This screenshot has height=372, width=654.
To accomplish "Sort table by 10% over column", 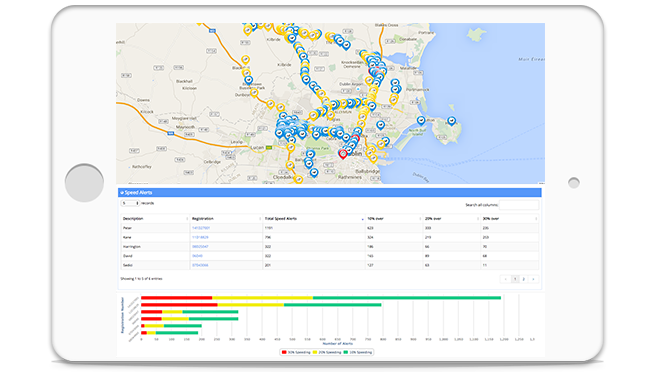I will pos(394,219).
